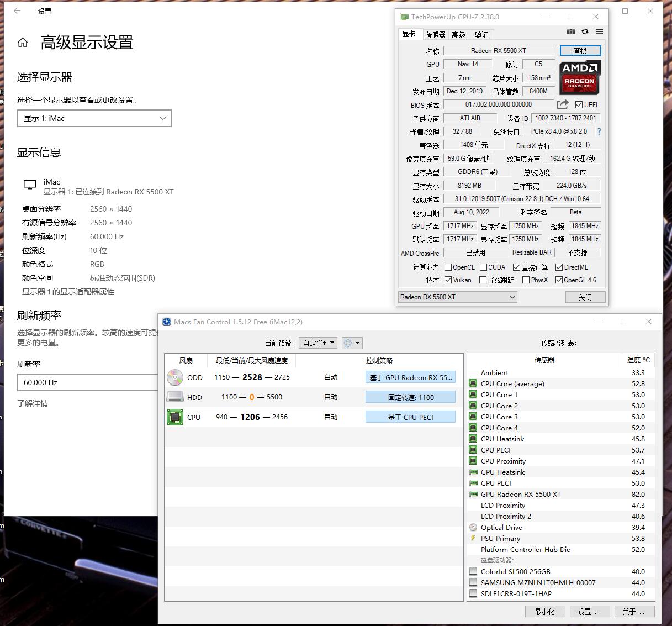Viewport: 672px width, 626px height.
Task: Click the CPU PECI sensor chip icon
Action: [x=473, y=450]
